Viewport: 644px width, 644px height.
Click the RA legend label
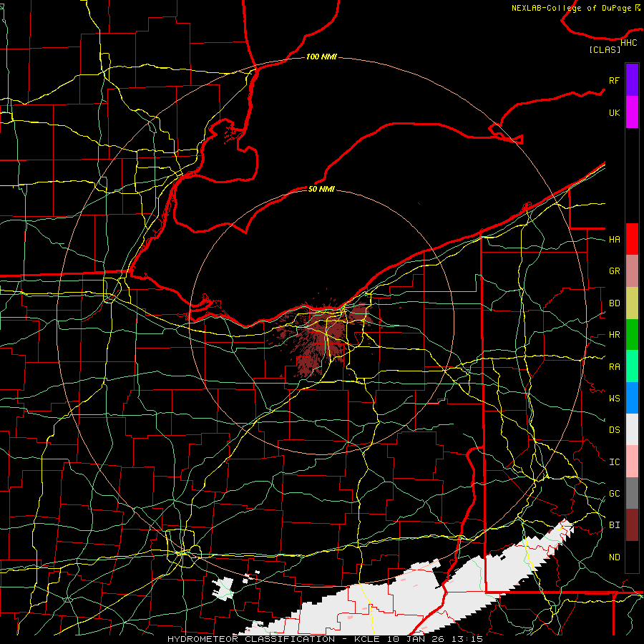click(x=615, y=367)
